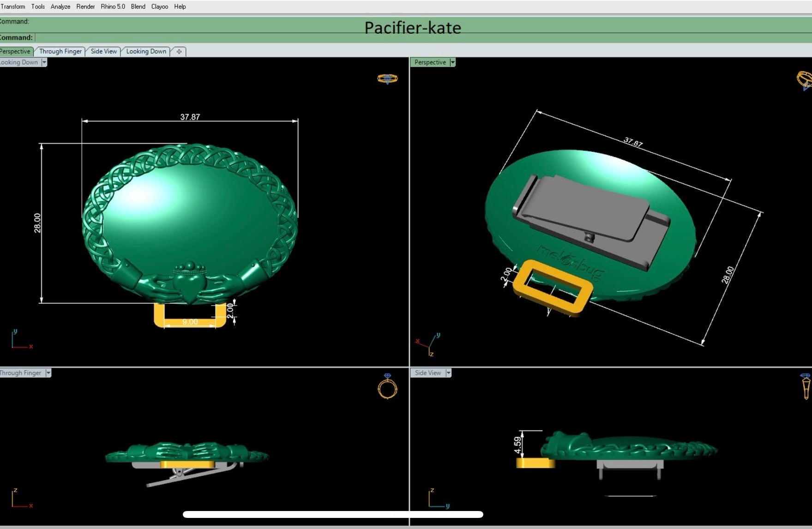Click the perspective ring icon in Perspective viewport
The width and height of the screenshot is (812, 529).
(804, 79)
